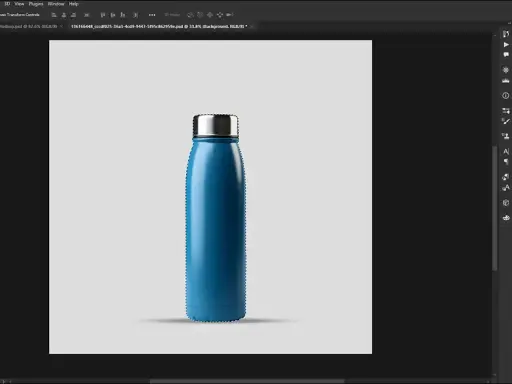This screenshot has width=512, height=384.
Task: Click the vertical canvas scrollbar thumb
Action: (495, 208)
